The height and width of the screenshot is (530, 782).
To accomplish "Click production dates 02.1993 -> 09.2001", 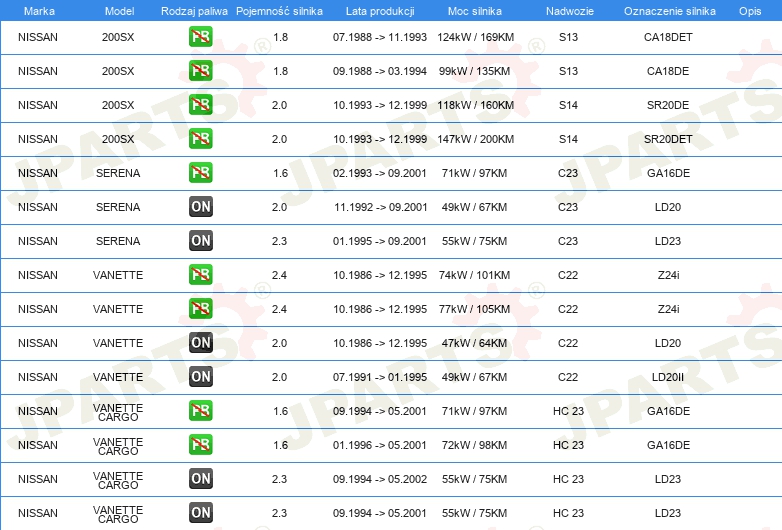I will click(380, 173).
